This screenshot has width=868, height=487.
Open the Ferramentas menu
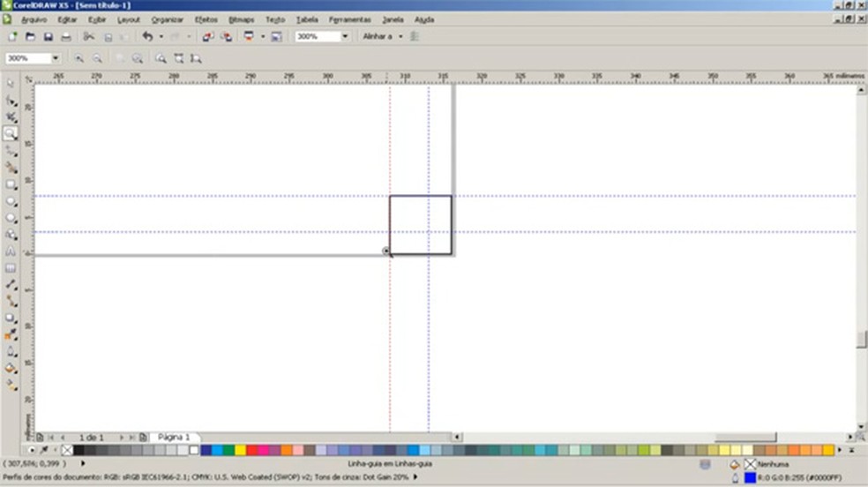(x=349, y=19)
